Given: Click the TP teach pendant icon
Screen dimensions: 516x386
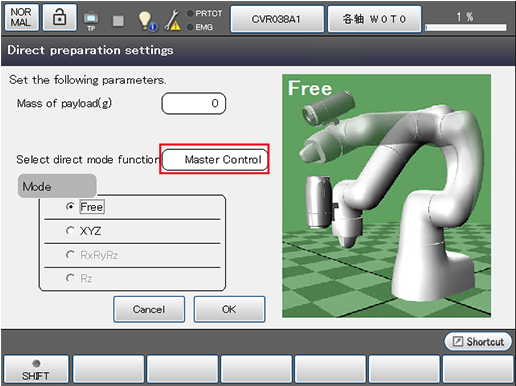Looking at the screenshot, I should click(91, 20).
